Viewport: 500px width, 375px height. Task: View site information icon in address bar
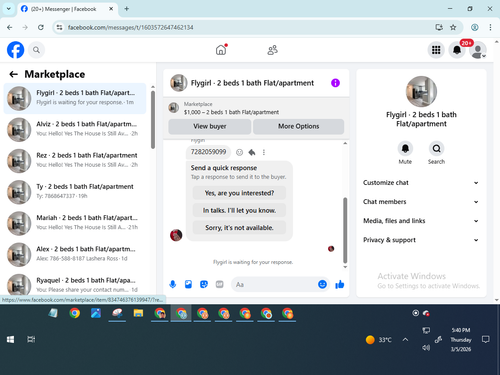[59, 27]
